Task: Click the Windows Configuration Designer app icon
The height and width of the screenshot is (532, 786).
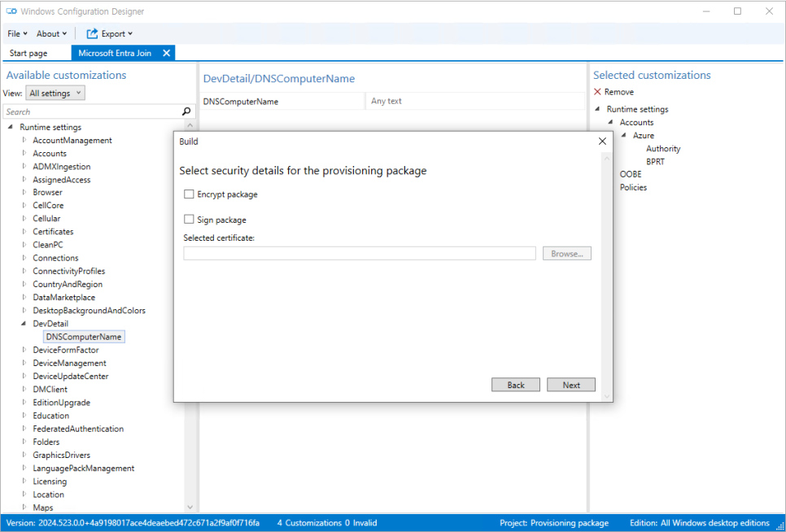Action: click(x=11, y=11)
